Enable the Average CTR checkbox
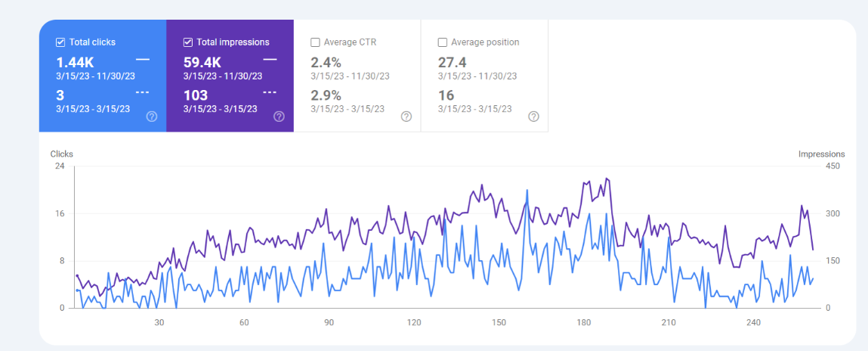Image resolution: width=868 pixels, height=351 pixels. [316, 42]
